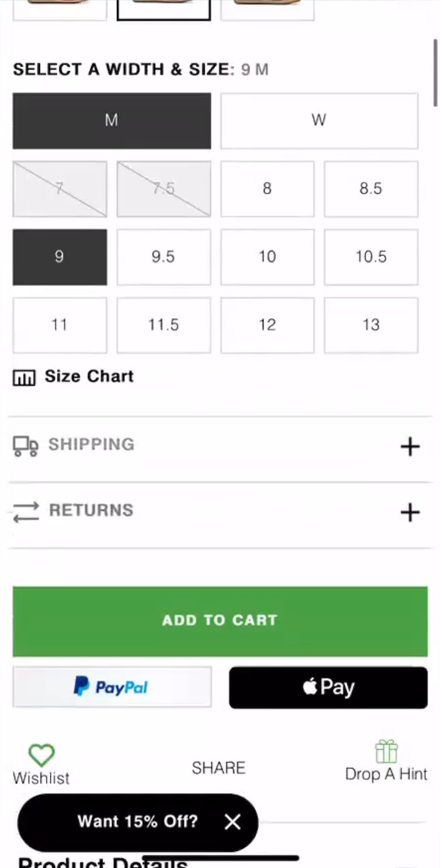The image size is (440, 868).
Task: Select the middle product color thumbnail
Action: pos(164,8)
